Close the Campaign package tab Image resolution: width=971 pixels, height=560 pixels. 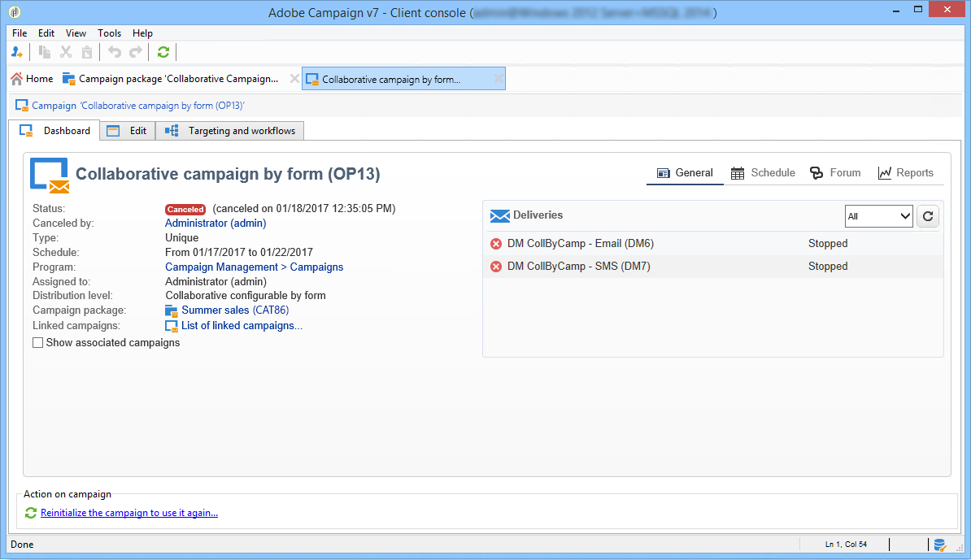pyautogui.click(x=294, y=79)
